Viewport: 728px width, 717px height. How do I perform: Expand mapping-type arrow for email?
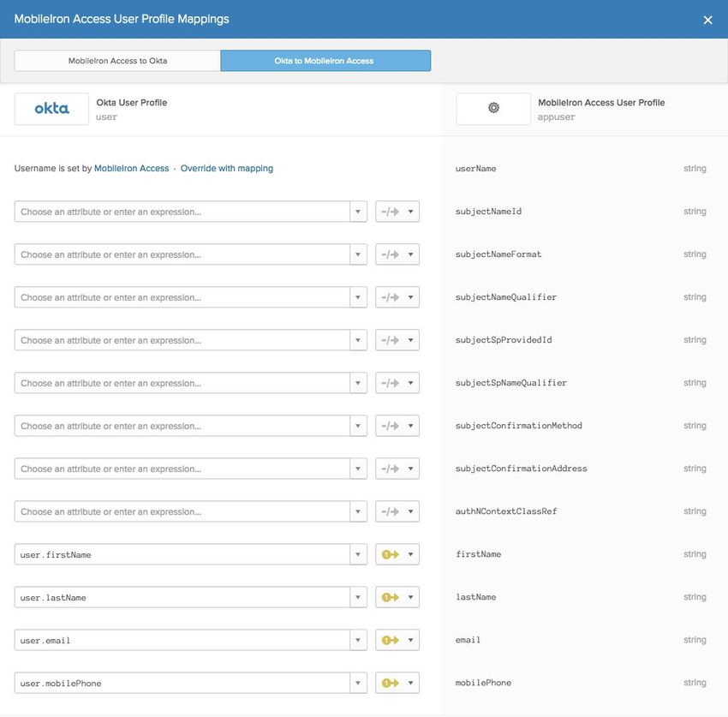click(411, 641)
